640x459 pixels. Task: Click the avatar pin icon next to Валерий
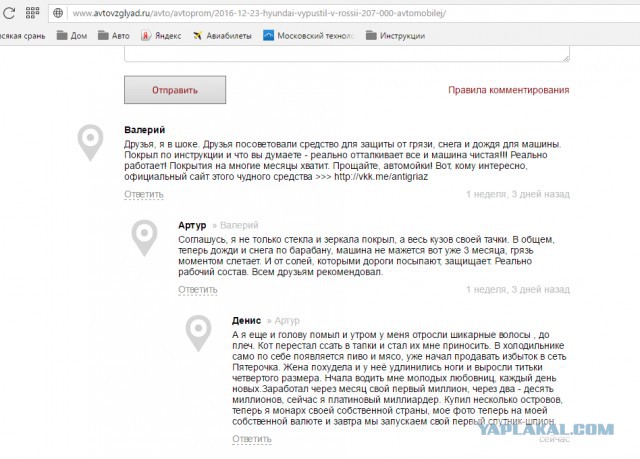(90, 142)
